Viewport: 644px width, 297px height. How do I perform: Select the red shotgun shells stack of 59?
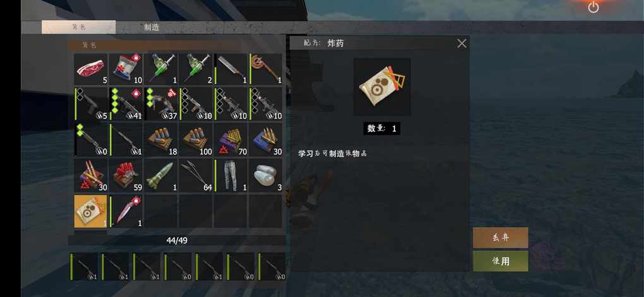pos(126,175)
